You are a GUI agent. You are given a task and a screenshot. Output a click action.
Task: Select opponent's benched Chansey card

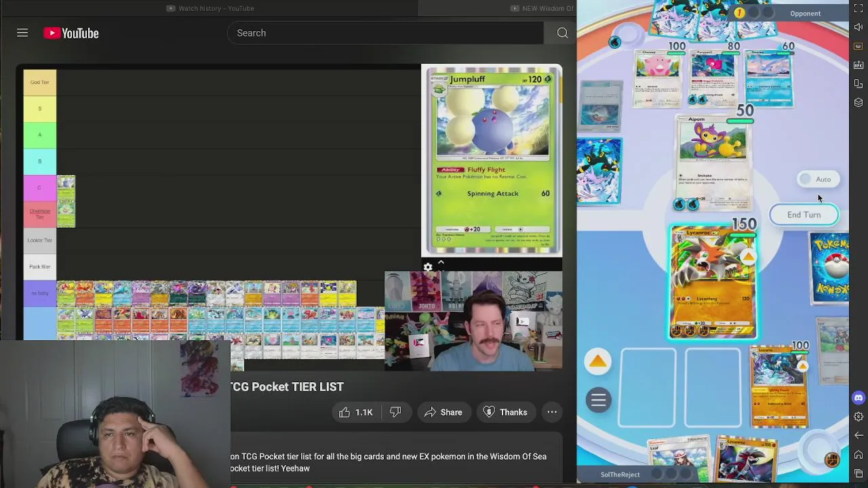657,78
